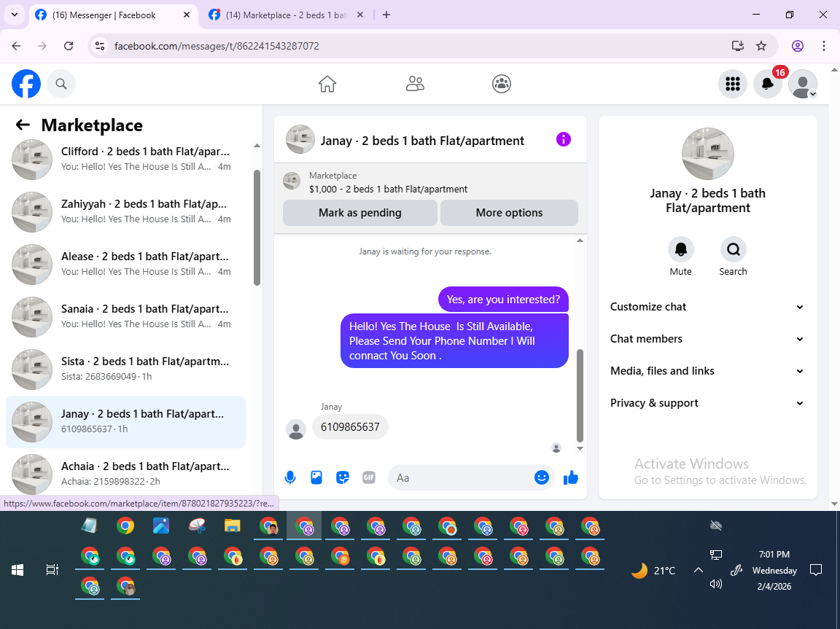This screenshot has width=840, height=629.
Task: Open the Sanaia conversation
Action: [x=126, y=316]
